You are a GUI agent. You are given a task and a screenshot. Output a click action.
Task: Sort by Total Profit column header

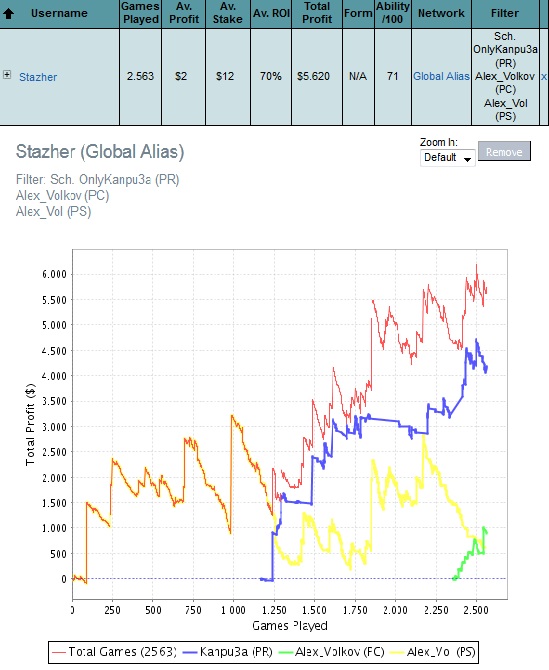[317, 13]
